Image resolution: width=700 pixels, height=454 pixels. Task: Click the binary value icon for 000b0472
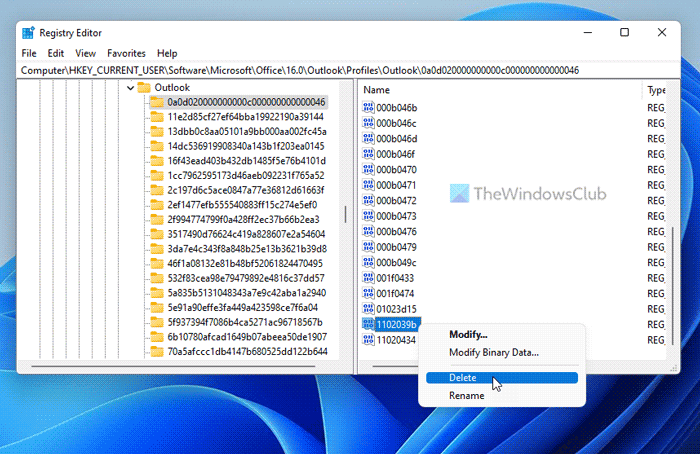pyautogui.click(x=368, y=200)
